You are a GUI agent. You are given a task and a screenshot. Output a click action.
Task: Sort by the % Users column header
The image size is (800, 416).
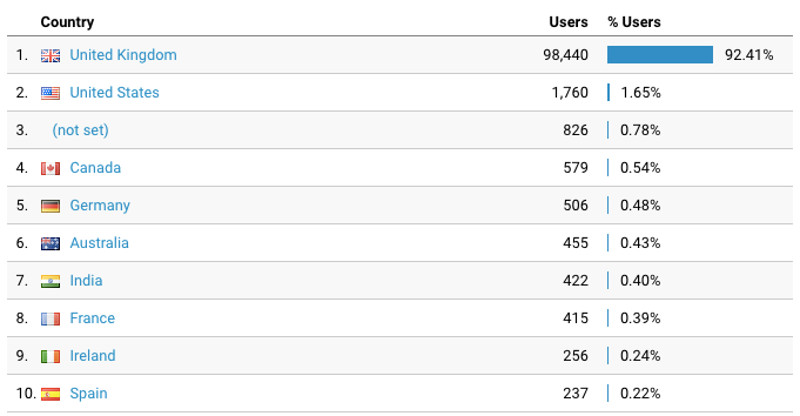(634, 22)
